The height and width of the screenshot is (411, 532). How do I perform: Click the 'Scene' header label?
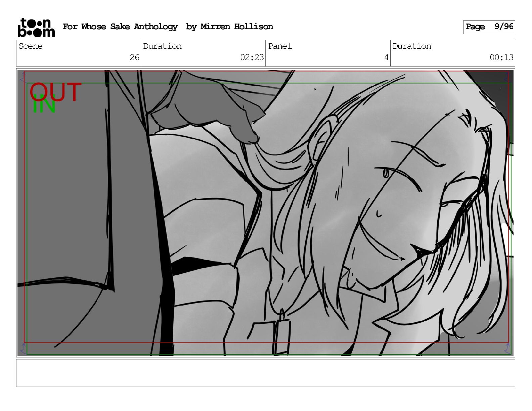pyautogui.click(x=31, y=46)
